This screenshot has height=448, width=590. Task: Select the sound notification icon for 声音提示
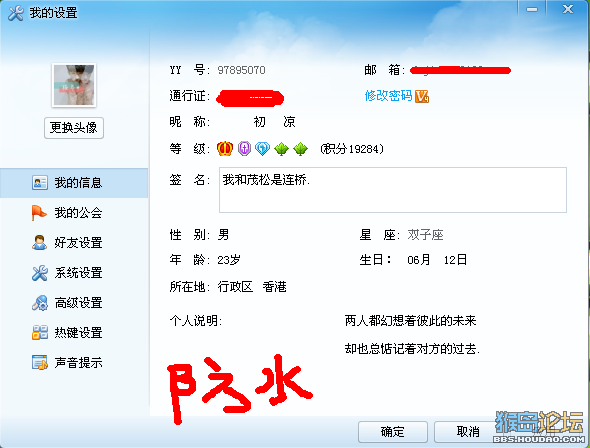(x=40, y=363)
